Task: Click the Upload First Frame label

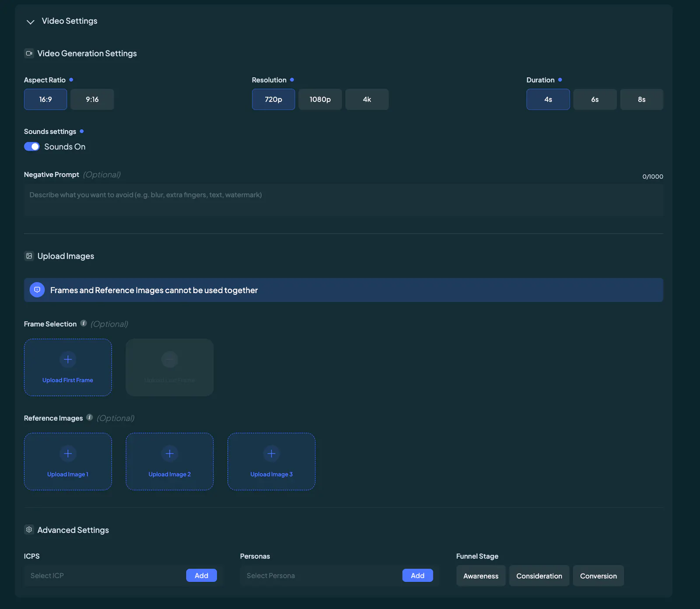Action: coord(68,380)
